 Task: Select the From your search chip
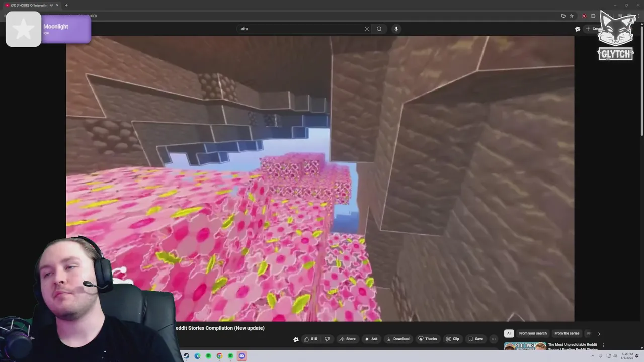[x=533, y=333]
